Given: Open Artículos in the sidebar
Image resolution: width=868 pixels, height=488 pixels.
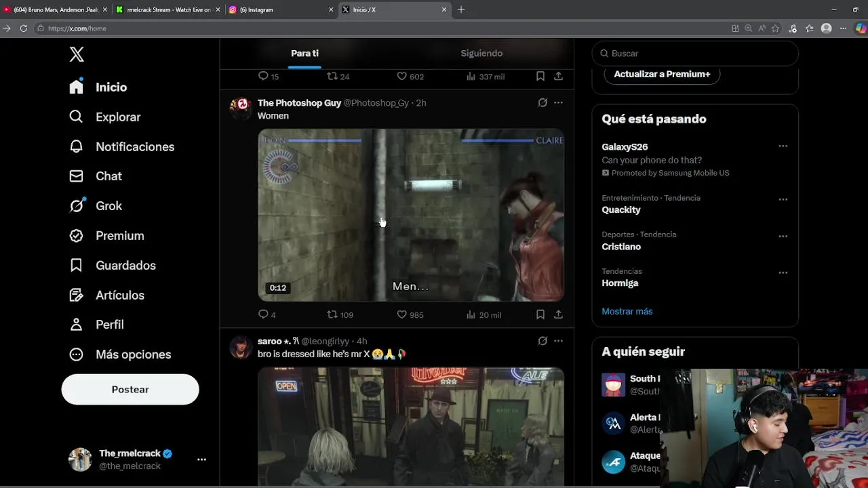Looking at the screenshot, I should click(107, 296).
